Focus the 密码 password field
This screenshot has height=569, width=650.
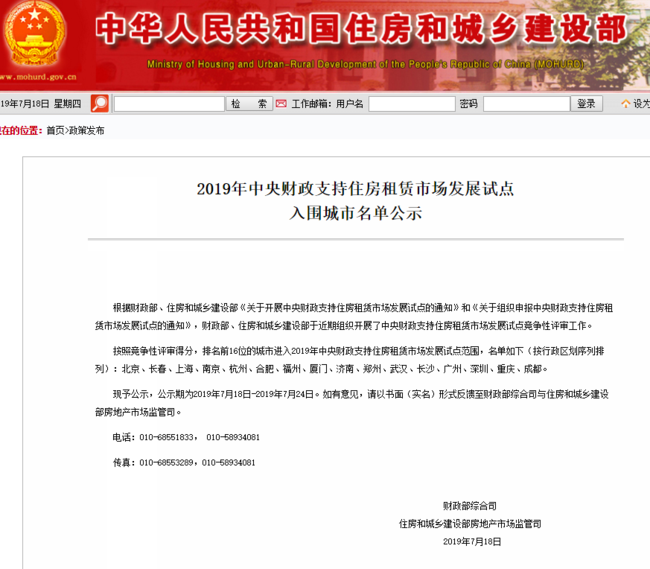pos(526,104)
